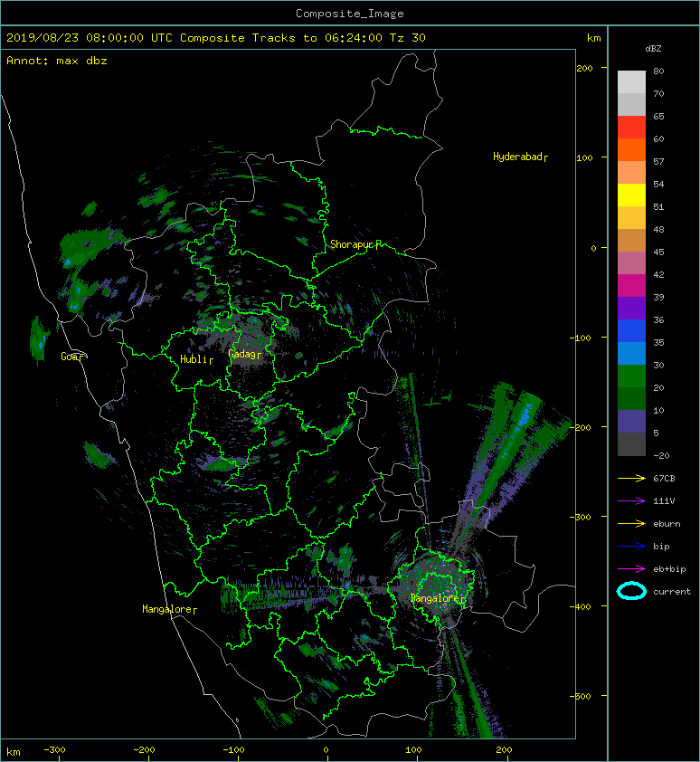Click the 'Annot: max dbz' annotation text
Viewport: 700px width, 762px height.
pos(57,61)
